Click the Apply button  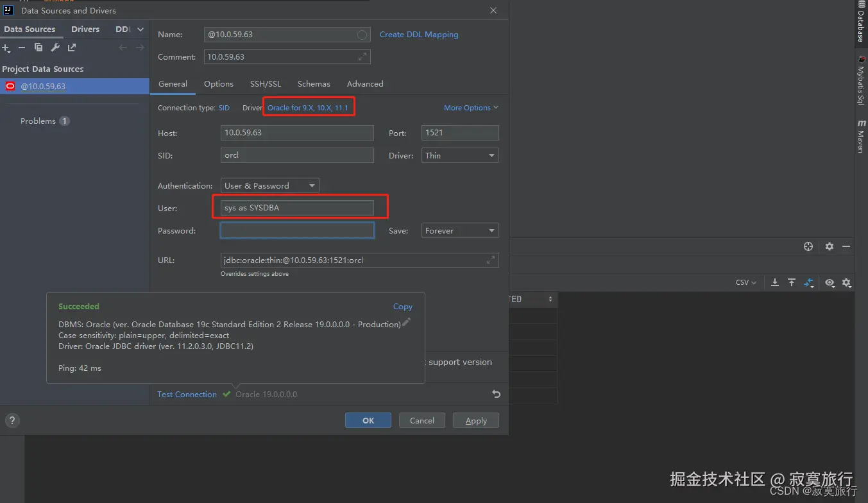tap(476, 421)
